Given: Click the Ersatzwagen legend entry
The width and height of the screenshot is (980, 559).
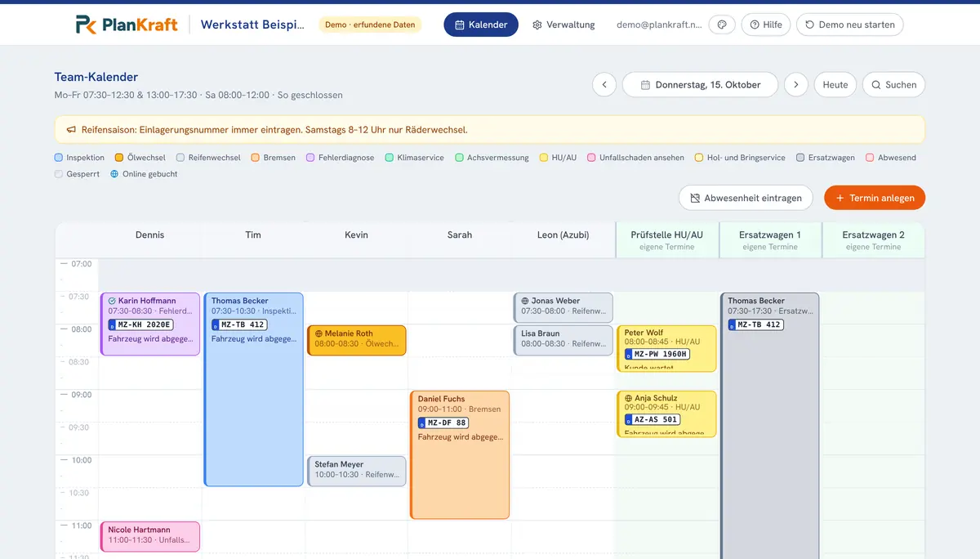Looking at the screenshot, I should [826, 158].
